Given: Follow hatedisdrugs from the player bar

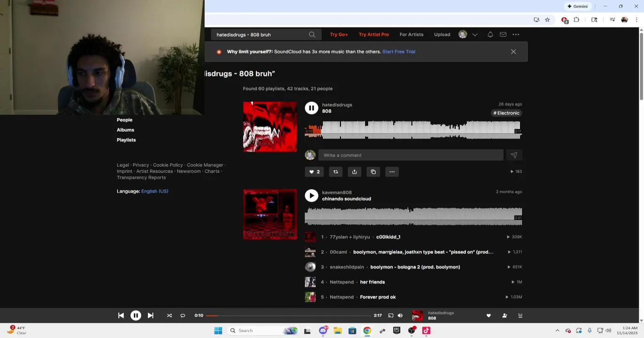Looking at the screenshot, I should click(x=504, y=316).
